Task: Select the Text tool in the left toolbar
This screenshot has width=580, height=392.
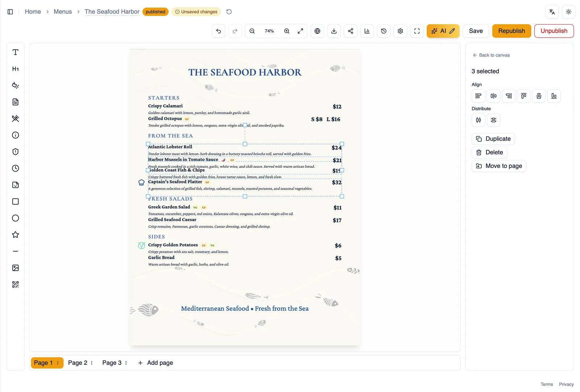Action: (15, 52)
